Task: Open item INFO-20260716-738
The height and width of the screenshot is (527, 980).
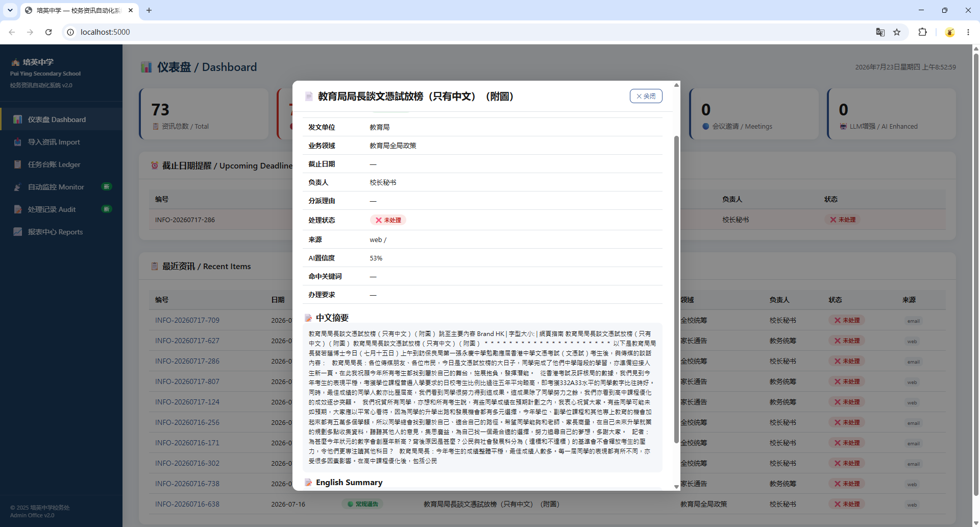Action: [187, 484]
